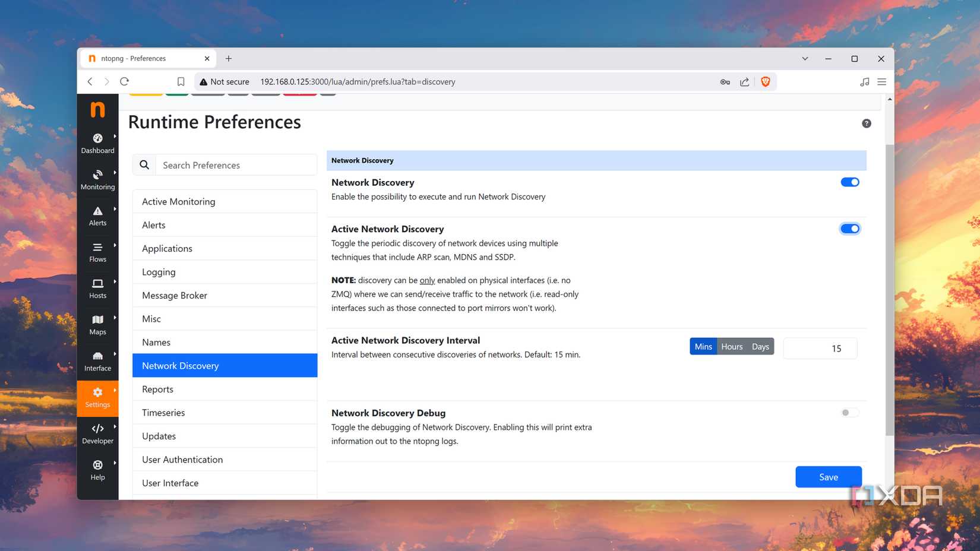Image resolution: width=980 pixels, height=551 pixels.
Task: Open Message Broker preferences
Action: pyautogui.click(x=225, y=295)
